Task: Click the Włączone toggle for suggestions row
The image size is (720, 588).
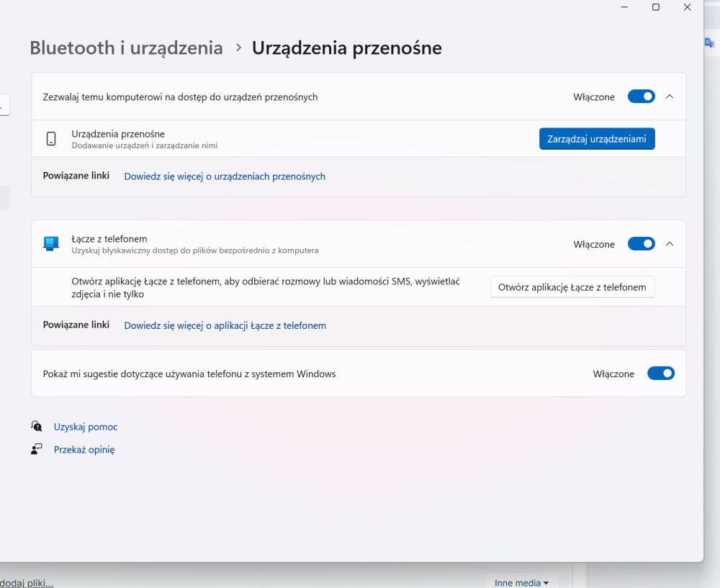Action: 660,374
